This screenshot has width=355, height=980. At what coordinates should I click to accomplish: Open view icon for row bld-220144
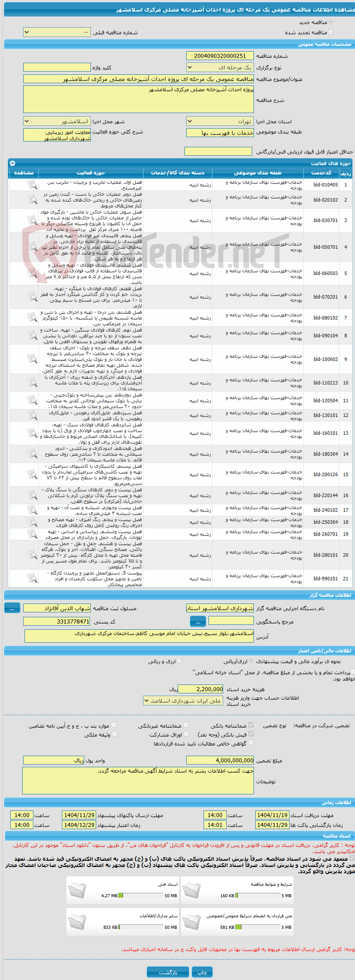coord(32,495)
